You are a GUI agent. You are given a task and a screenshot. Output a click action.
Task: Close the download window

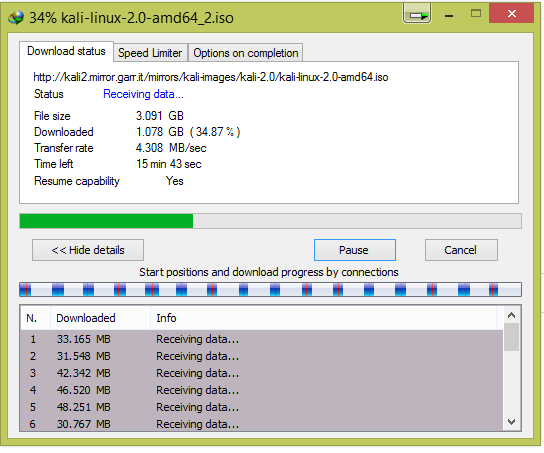(x=511, y=14)
